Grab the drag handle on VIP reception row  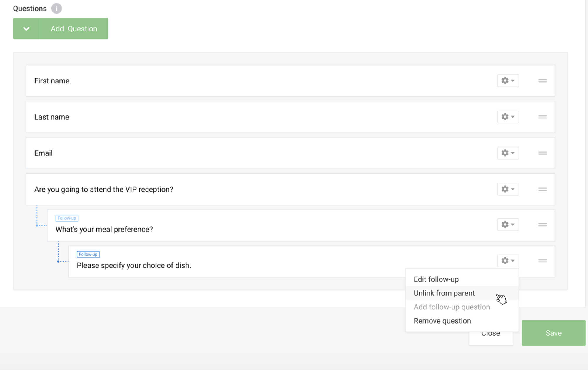pyautogui.click(x=542, y=189)
